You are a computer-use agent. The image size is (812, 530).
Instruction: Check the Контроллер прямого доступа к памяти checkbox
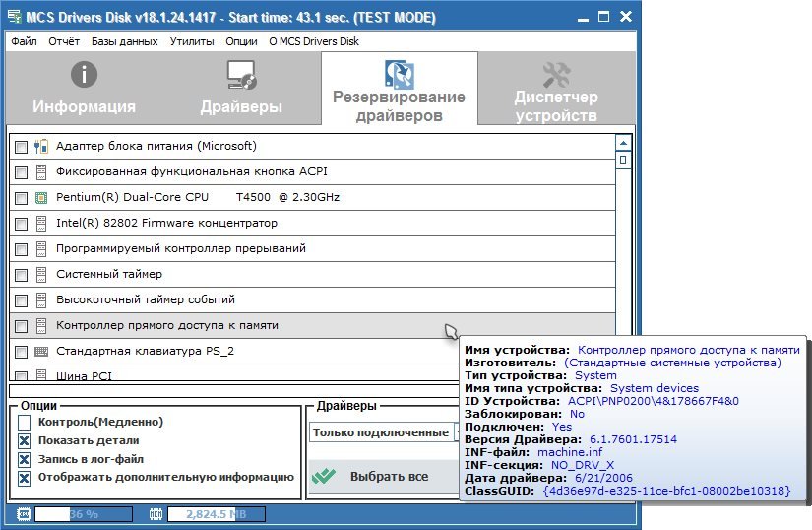click(22, 326)
